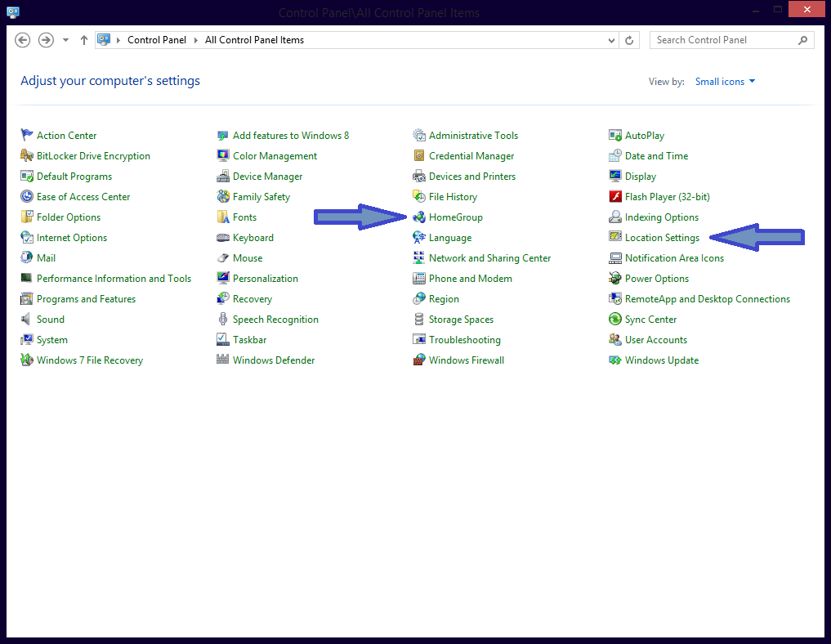Open the AutoPlay link
Screen dimensions: 831x644
[x=645, y=135]
